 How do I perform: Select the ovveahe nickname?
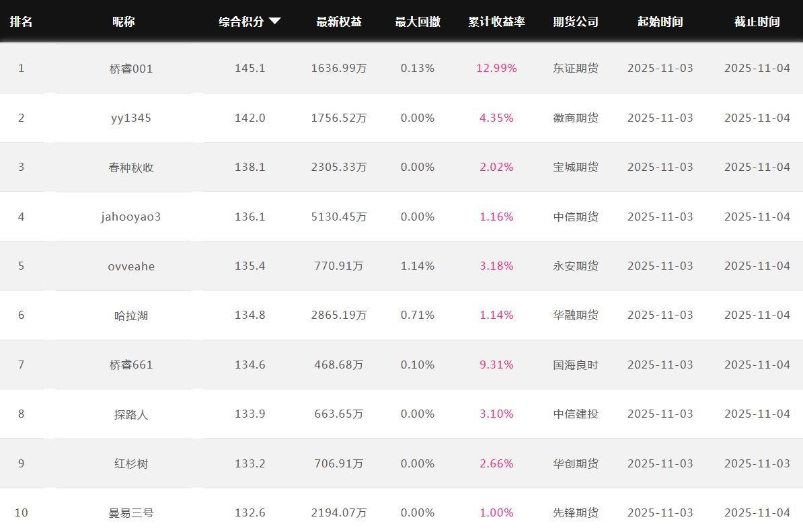(x=131, y=266)
